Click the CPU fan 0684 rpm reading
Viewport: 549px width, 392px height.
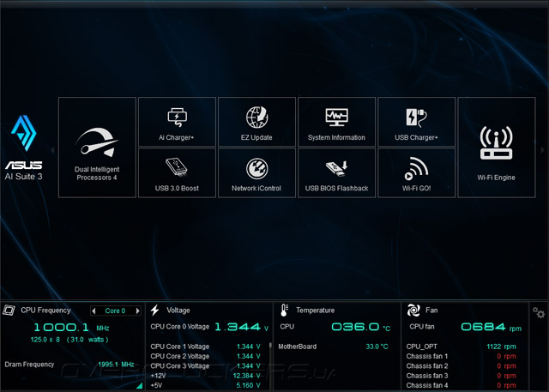[x=491, y=327]
